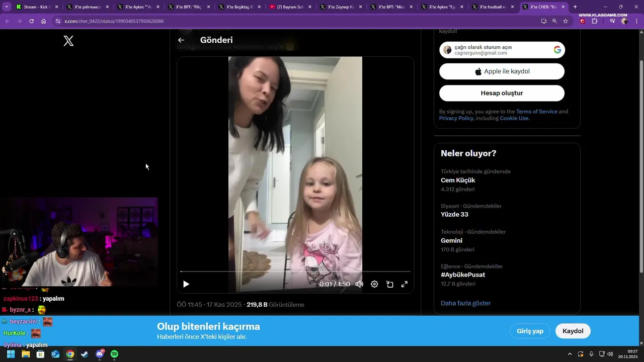The height and width of the screenshot is (362, 644).
Task: Open the tab search dropdown
Action: point(7,7)
